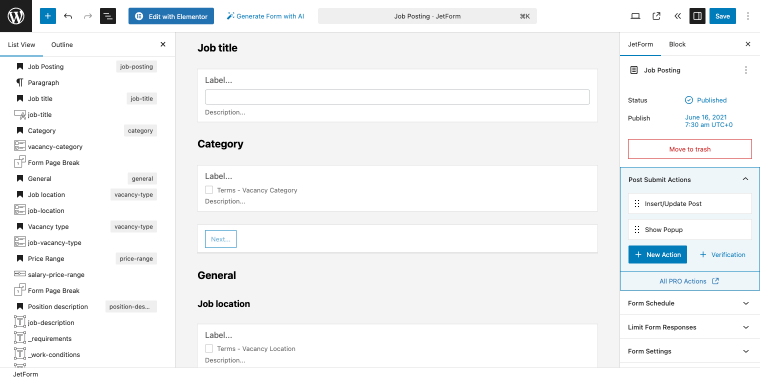The height and width of the screenshot is (380, 760).
Task: Select Job Posting heading in list
Action: click(46, 66)
